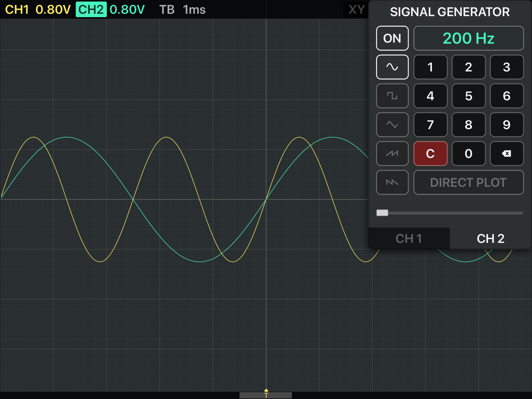Open CH2 0.80V voltage scale
The width and height of the screenshot is (532, 399).
(x=127, y=10)
